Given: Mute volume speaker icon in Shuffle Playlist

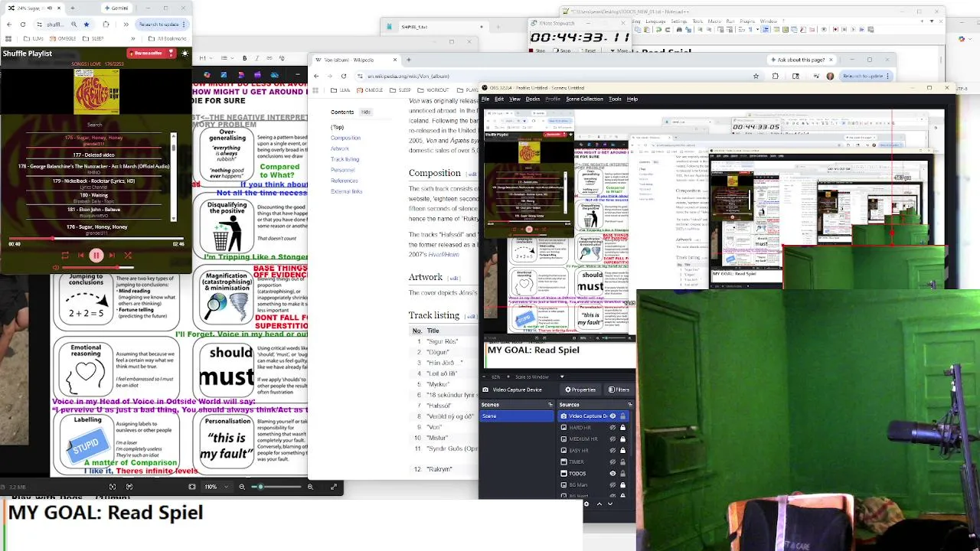Looking at the screenshot, I should 56,268.
